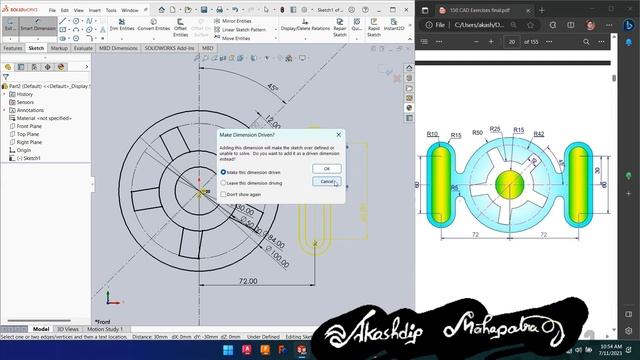Click Linear Sketch Pattern tool

[240, 30]
